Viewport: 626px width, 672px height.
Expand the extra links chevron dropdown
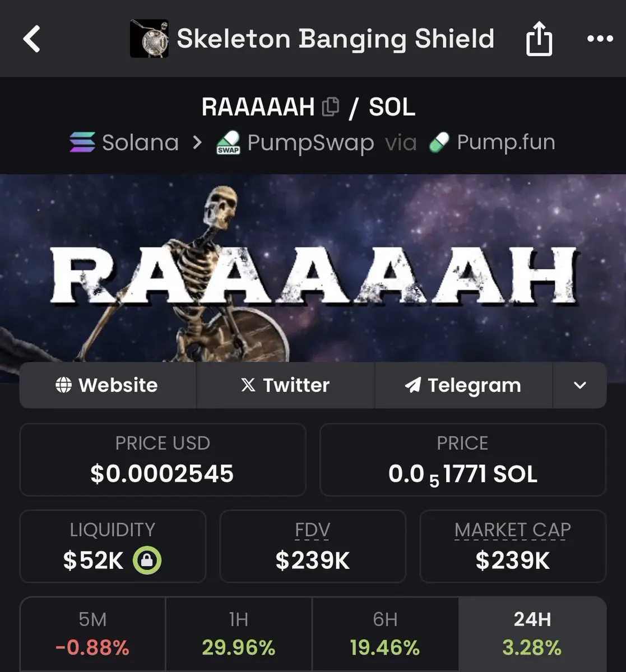[580, 385]
